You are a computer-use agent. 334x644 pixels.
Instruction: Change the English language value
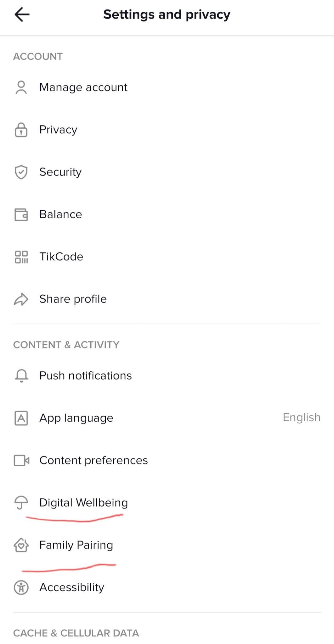[x=301, y=418]
